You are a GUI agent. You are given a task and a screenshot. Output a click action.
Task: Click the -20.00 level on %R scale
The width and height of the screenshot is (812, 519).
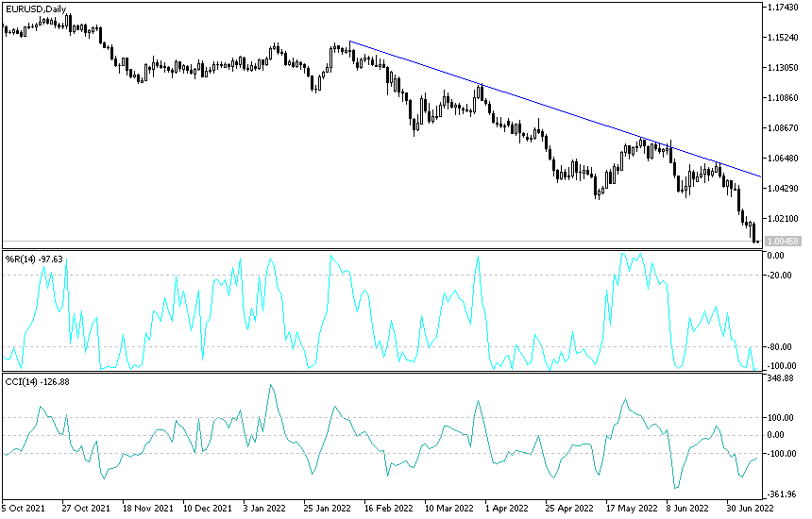tap(779, 276)
